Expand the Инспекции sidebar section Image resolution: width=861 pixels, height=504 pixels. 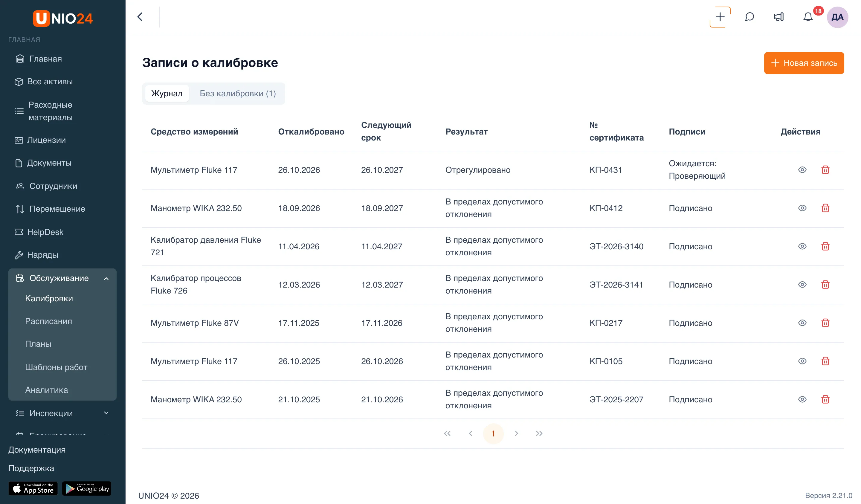tap(62, 413)
